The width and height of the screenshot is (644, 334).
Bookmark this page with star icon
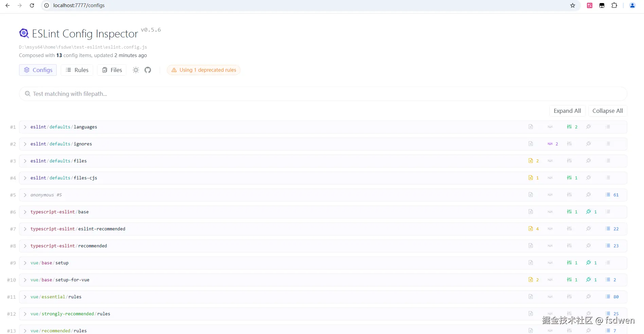pos(573,5)
